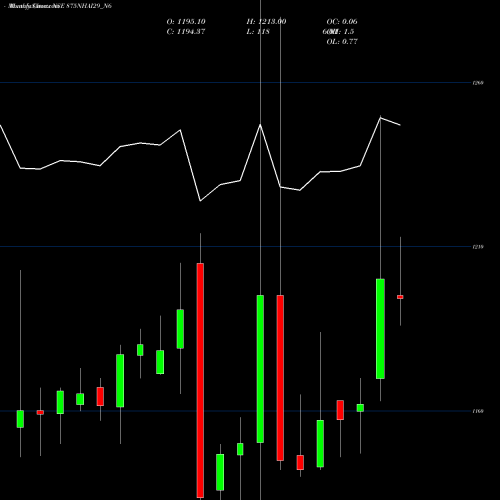Click the 1219 price axis label
The height and width of the screenshot is (500, 500).
tap(478, 247)
